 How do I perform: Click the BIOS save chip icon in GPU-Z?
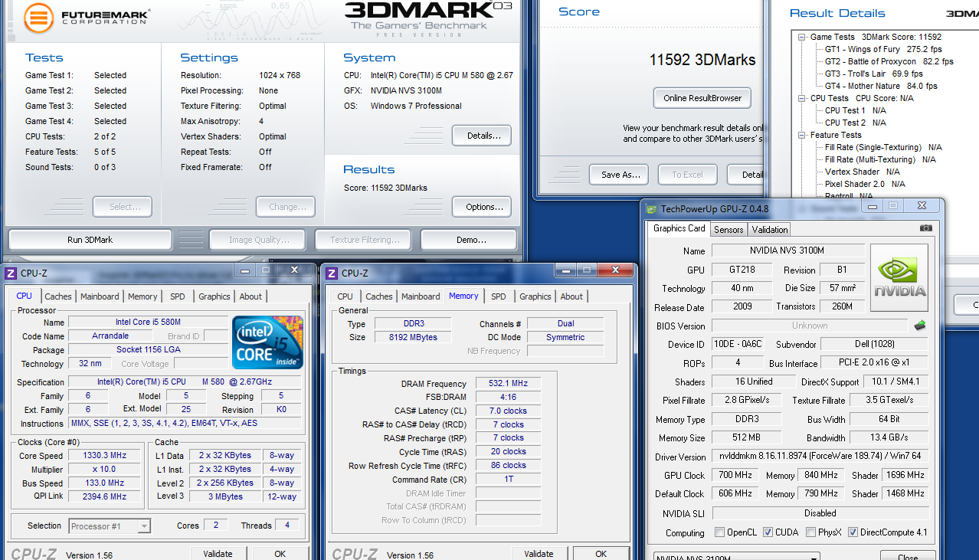pyautogui.click(x=920, y=326)
